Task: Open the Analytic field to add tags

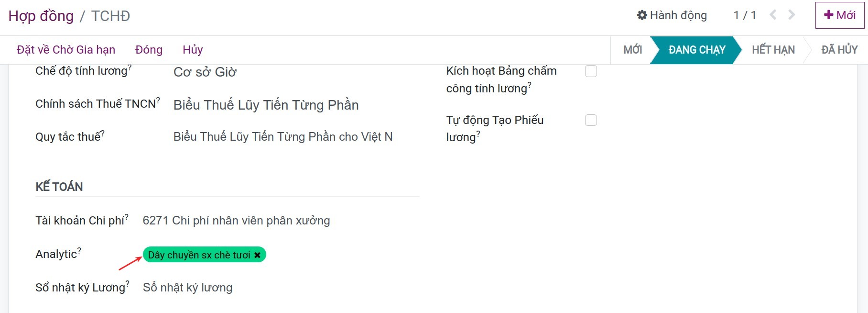Action: (311, 255)
